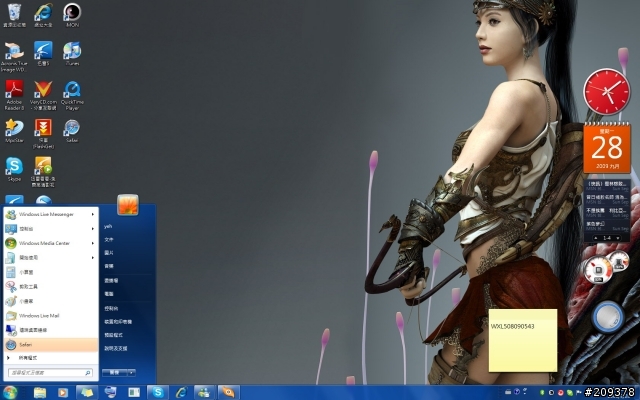Expand the 開始使用 submenu arrow

coord(93,258)
